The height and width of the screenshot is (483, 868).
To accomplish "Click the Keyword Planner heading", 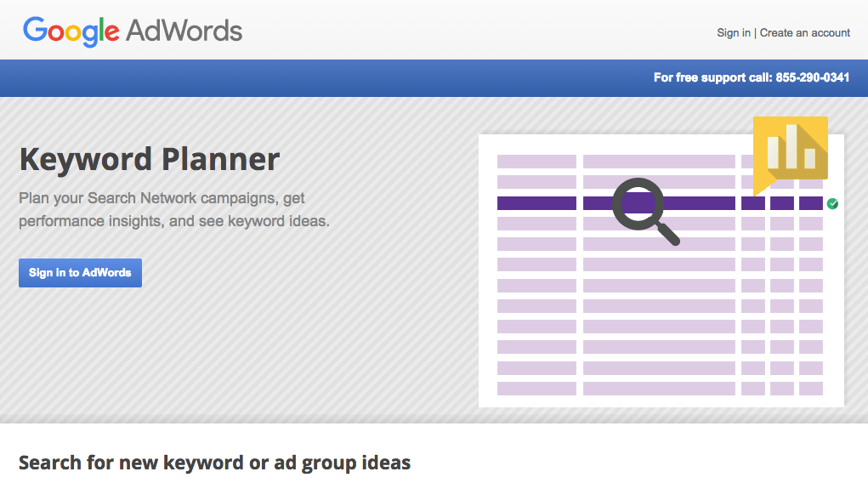I will click(150, 159).
